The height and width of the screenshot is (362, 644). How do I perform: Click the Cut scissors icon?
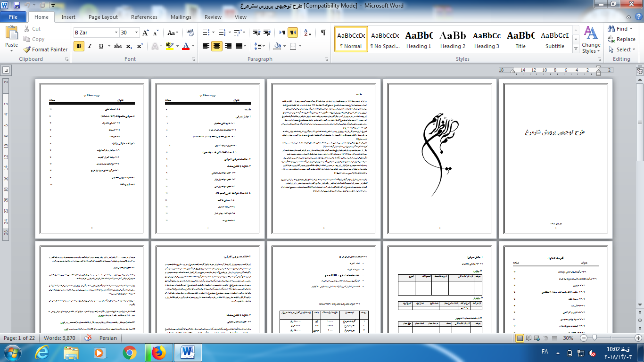tap(27, 29)
